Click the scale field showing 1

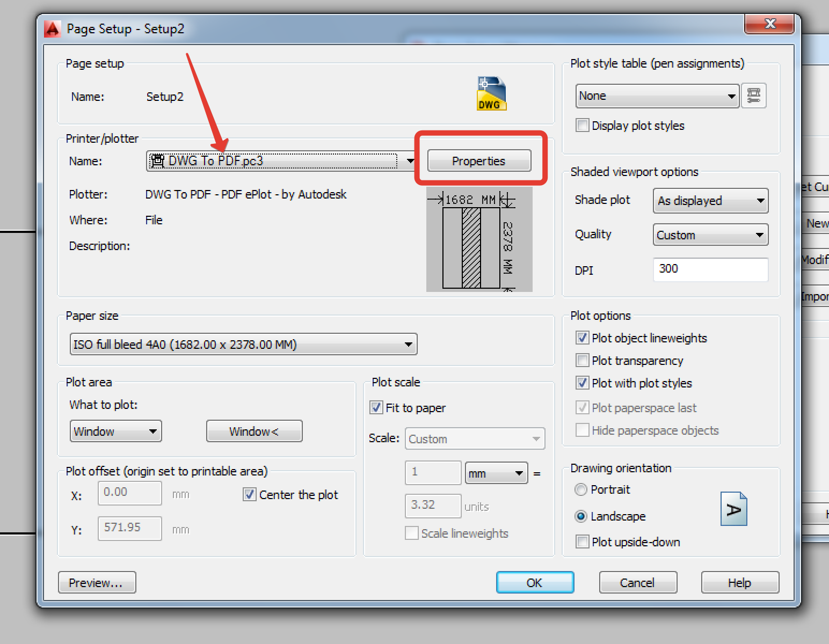point(433,472)
